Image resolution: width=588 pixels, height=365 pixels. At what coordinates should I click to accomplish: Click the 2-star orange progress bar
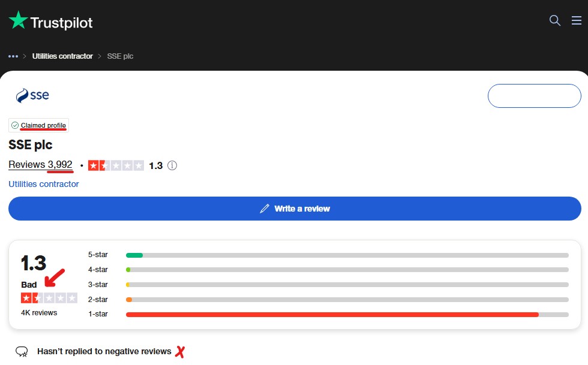129,300
